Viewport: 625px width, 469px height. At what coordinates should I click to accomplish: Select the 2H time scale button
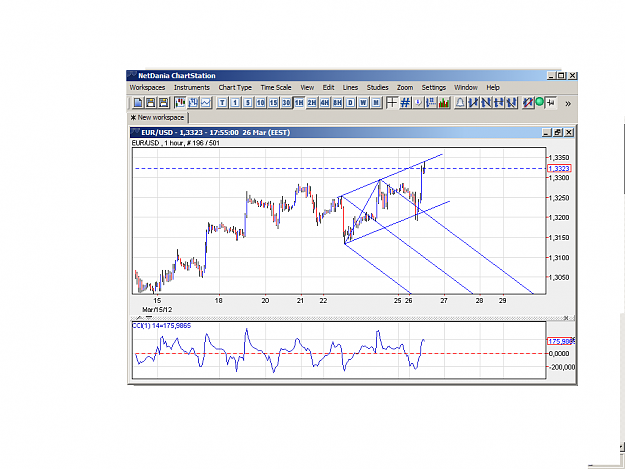312,103
